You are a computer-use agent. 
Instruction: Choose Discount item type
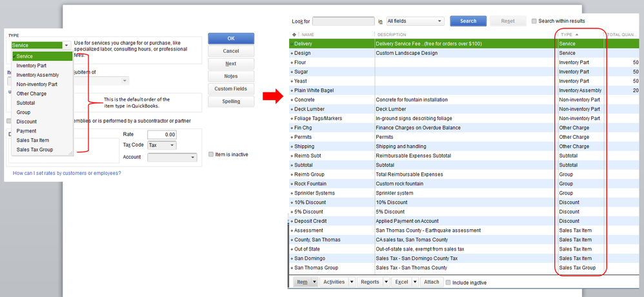(x=43, y=121)
